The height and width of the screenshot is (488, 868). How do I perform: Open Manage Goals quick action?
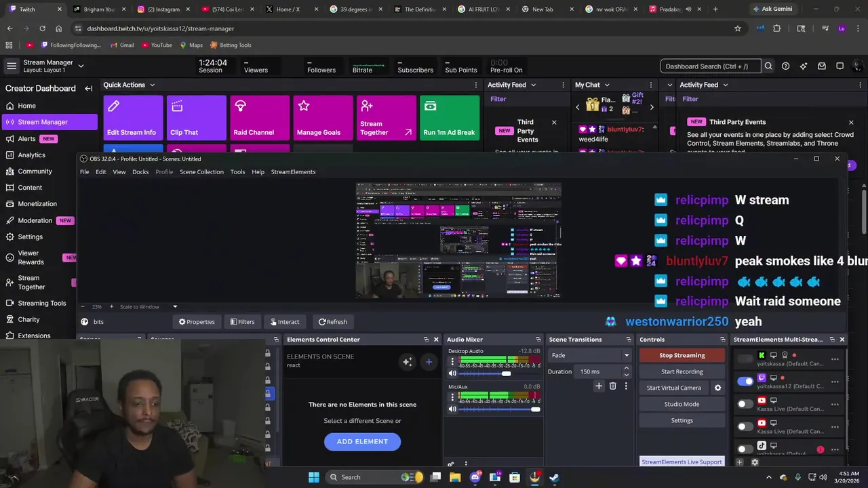(x=323, y=118)
